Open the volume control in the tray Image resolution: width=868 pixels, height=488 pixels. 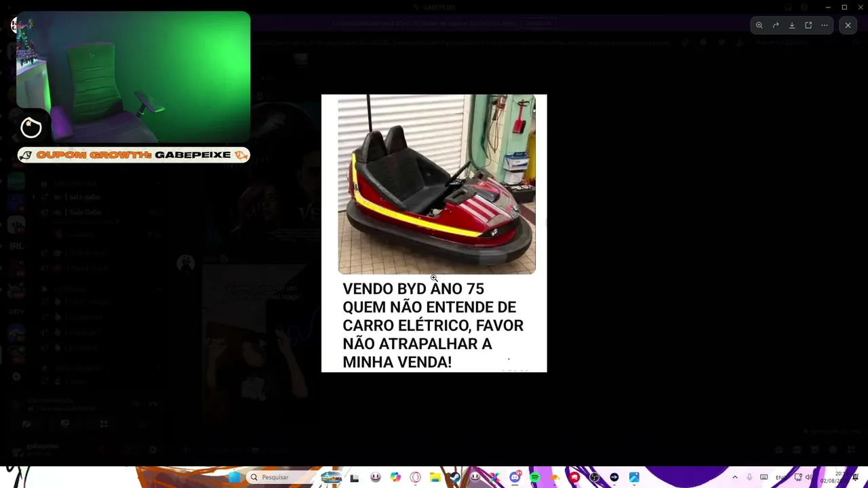(x=808, y=477)
